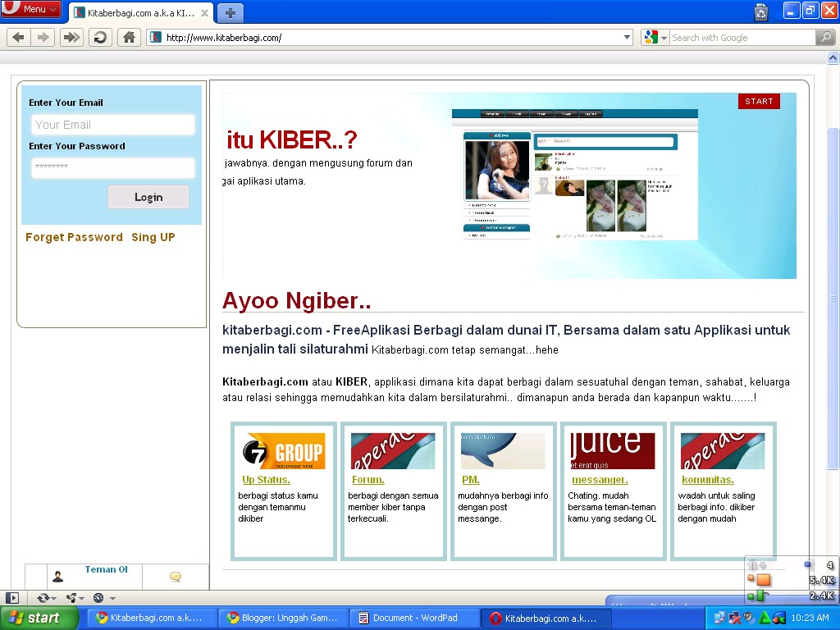Select the Kitaberbagi.com browser tab
840x630 pixels.
[141, 13]
